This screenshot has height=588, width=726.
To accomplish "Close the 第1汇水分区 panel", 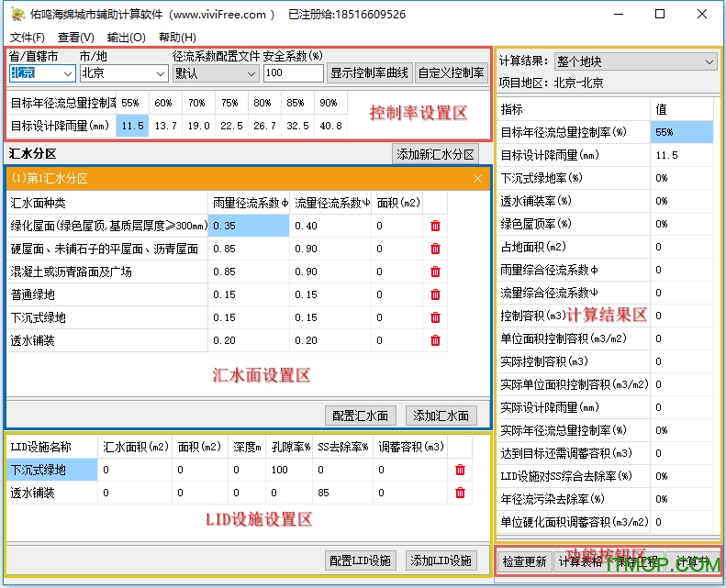I will click(x=477, y=179).
